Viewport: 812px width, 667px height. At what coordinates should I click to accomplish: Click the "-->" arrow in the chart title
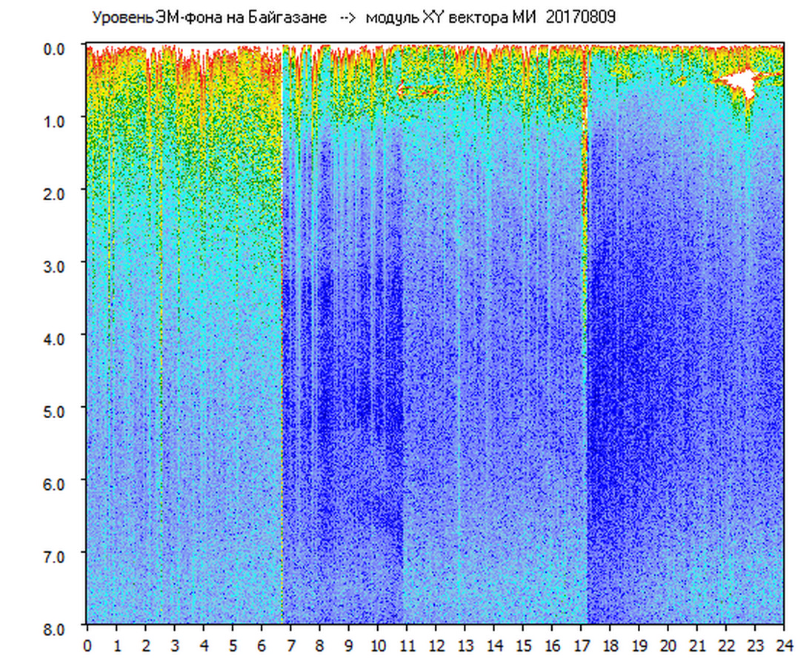tap(347, 18)
